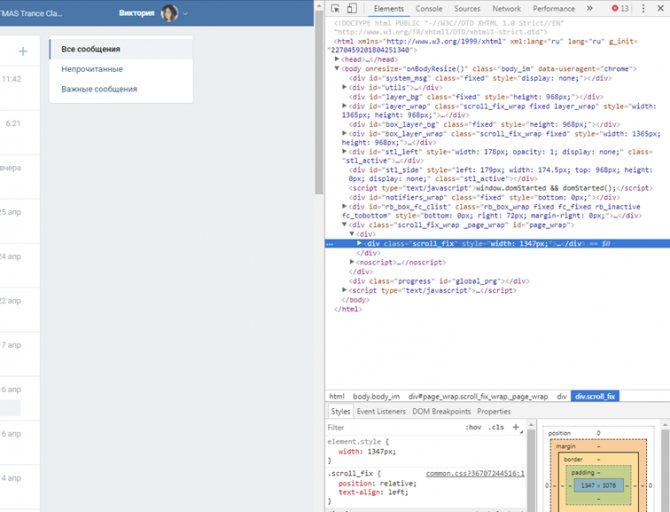Click body.body_im in the breadcrumb bar

[x=376, y=396]
